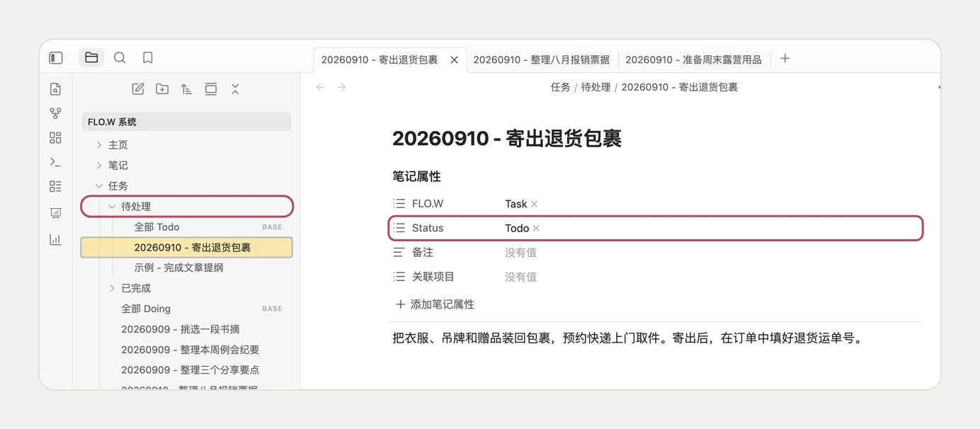Close the 寄出退货包裹 tab

(455, 60)
